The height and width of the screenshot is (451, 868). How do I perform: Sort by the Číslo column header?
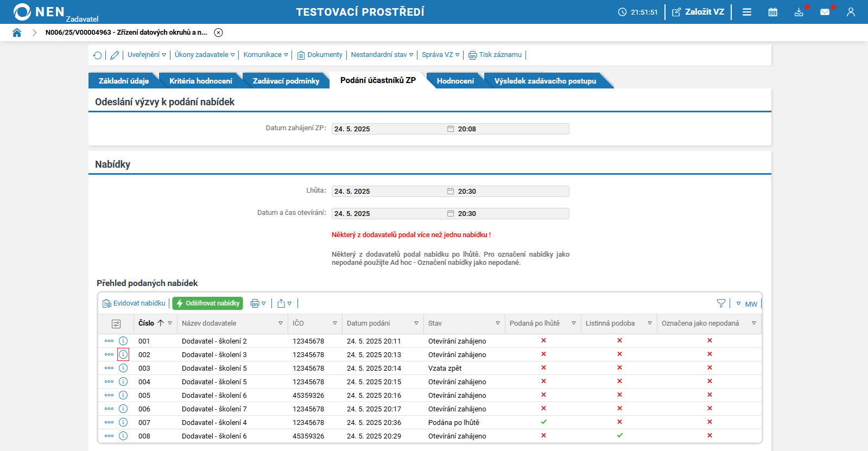tap(146, 323)
